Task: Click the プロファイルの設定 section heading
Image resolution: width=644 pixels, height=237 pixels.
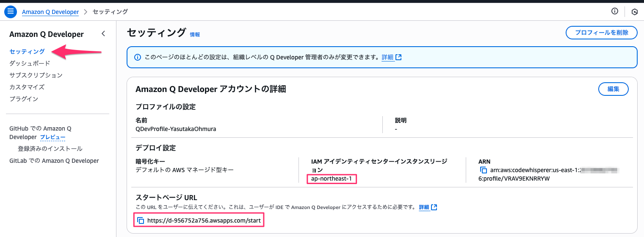Action: pyautogui.click(x=166, y=107)
